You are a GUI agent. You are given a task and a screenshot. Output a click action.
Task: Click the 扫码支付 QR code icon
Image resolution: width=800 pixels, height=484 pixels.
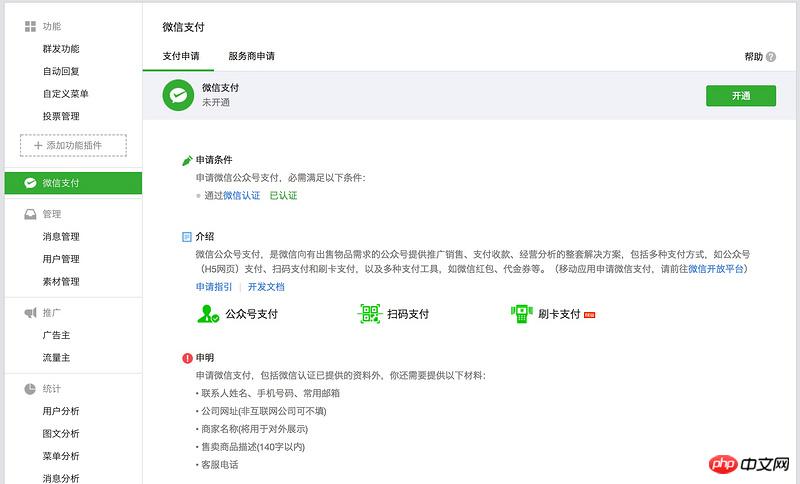(x=369, y=314)
